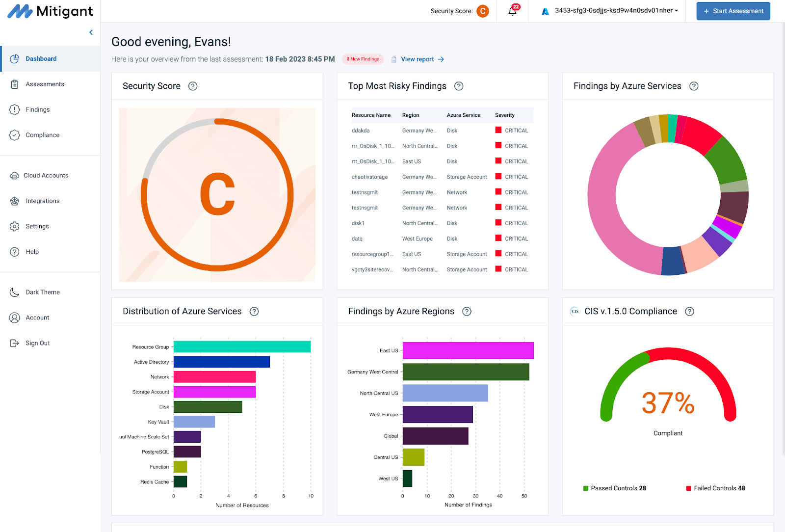Click help icon beside Top Most Risky Findings
The image size is (785, 532).
coord(459,86)
